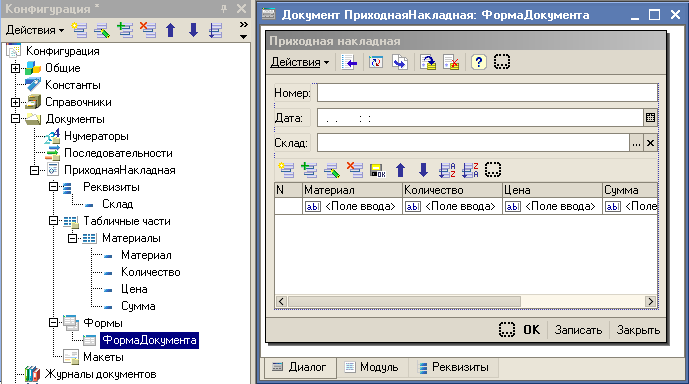Select the dotted placeholder left of OK
Viewport: 689px width, 384px height.
[507, 330]
